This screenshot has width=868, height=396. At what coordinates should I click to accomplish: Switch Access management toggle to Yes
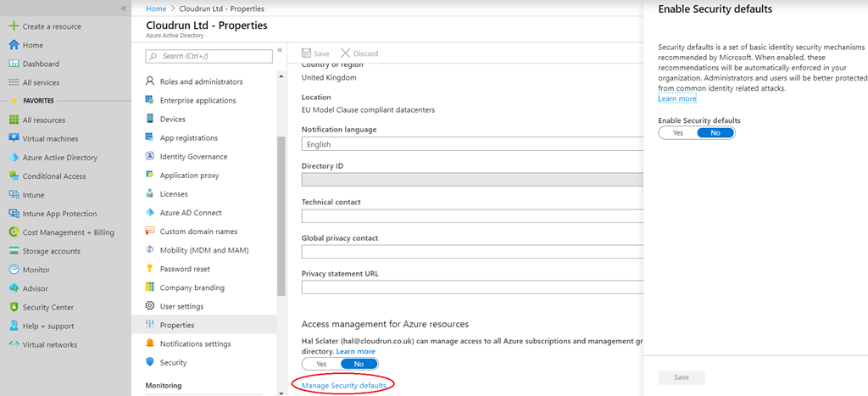(x=321, y=364)
